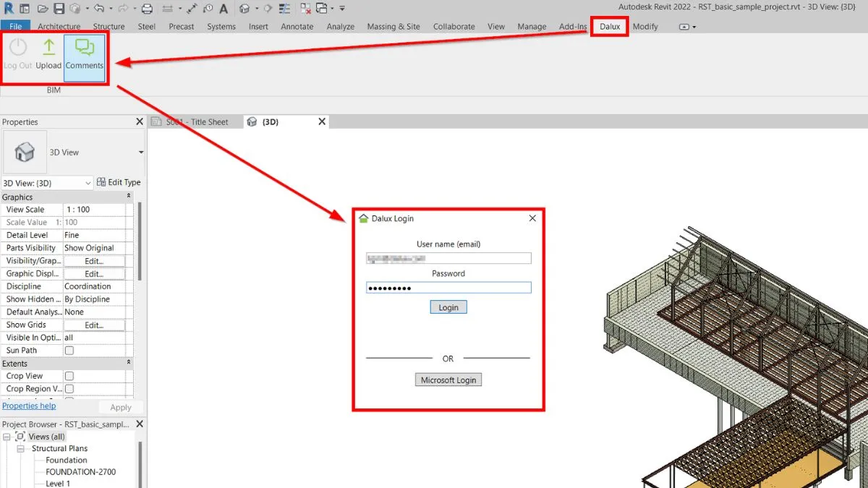Toggle the Thin Lines icon

[x=284, y=9]
